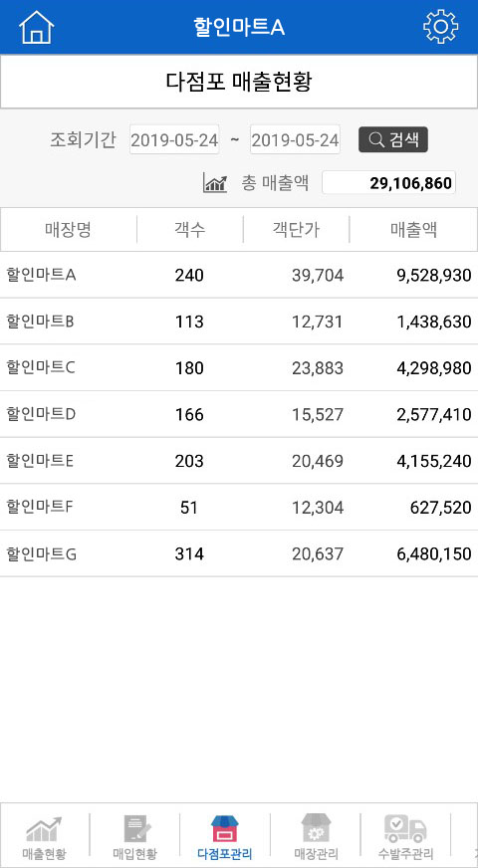Open the end date field 2019-05-24
Viewport: 478px width, 868px height.
coord(295,139)
